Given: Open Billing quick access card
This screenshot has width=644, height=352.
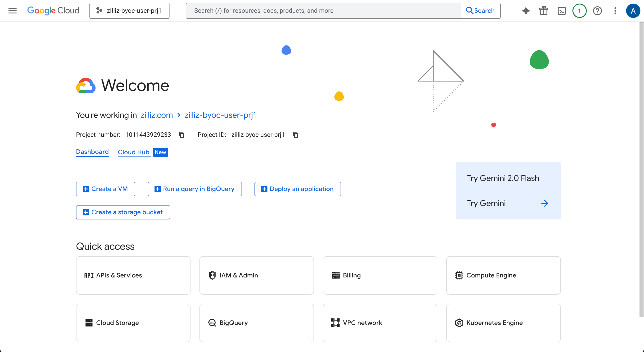Looking at the screenshot, I should (380, 275).
